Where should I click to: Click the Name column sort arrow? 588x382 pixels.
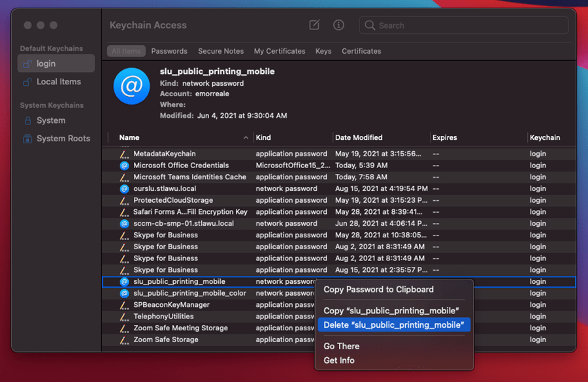[x=246, y=137]
